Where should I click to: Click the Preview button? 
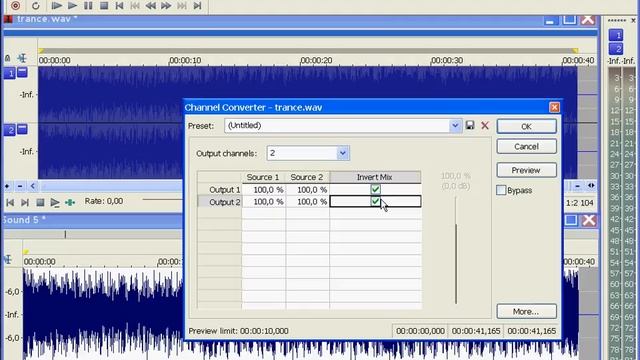pyautogui.click(x=527, y=170)
